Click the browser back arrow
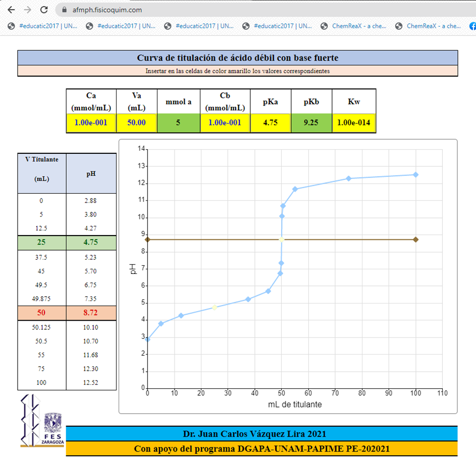This screenshot has width=476, height=465. [11, 10]
